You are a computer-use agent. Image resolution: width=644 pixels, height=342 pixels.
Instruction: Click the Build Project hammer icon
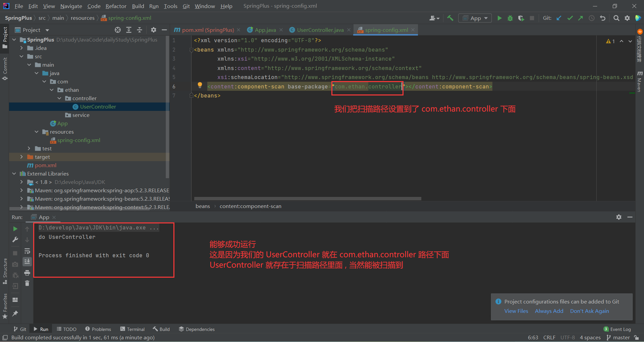pos(450,18)
